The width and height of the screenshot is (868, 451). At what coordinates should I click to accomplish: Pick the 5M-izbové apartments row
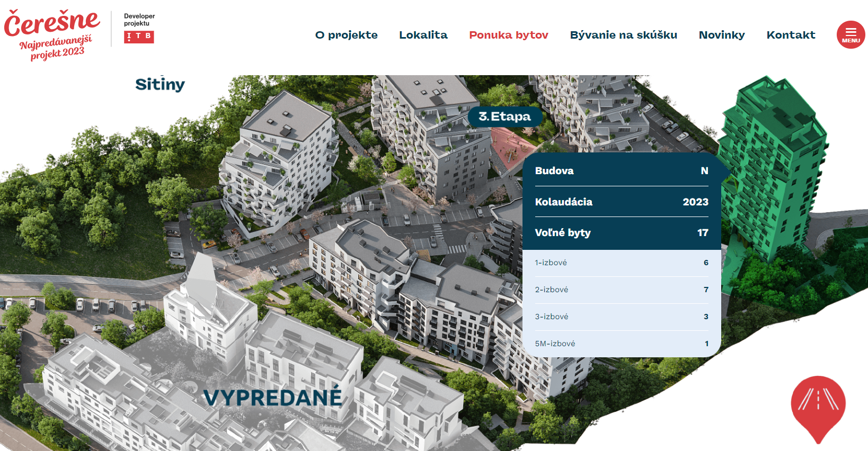coord(621,344)
